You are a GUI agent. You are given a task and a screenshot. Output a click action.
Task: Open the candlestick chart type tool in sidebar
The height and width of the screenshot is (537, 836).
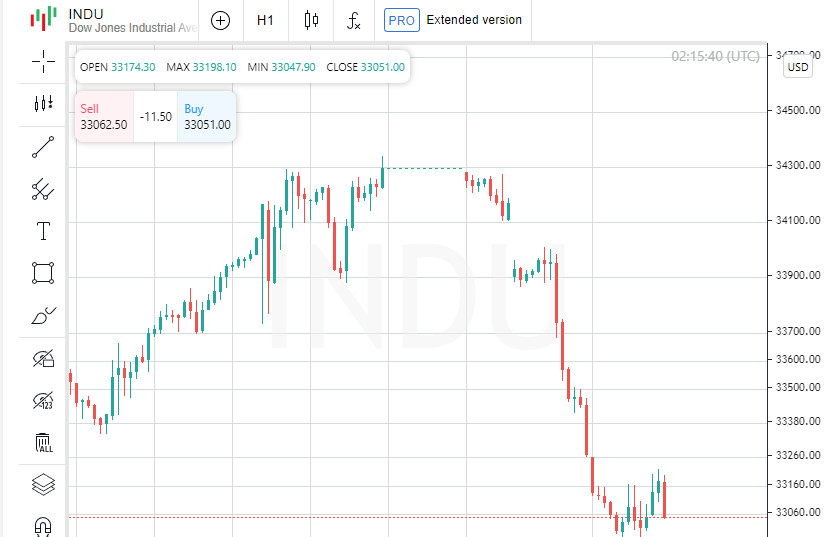(x=43, y=103)
